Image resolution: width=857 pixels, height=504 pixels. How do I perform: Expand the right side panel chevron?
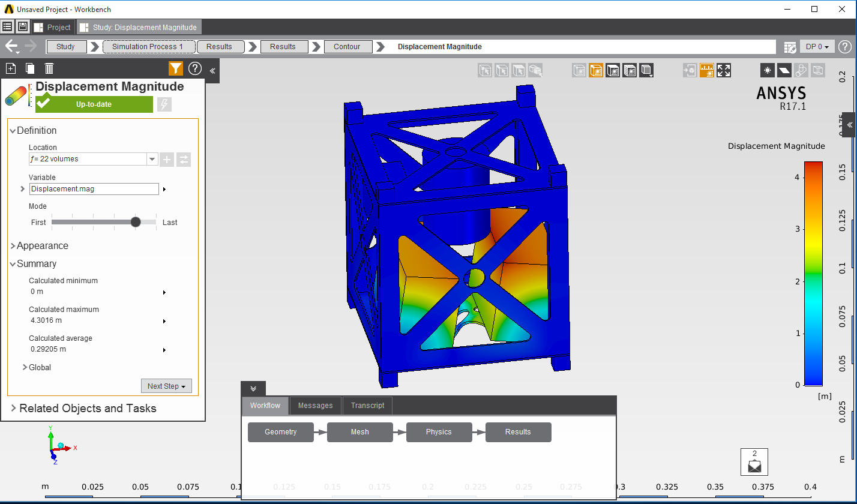coord(850,125)
